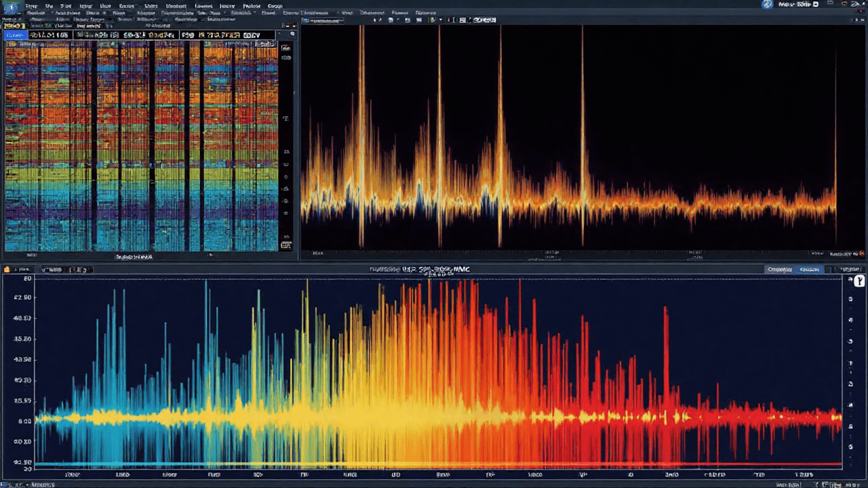This screenshot has width=868, height=488.
Task: Click the blue app logo icon in top-left corner
Action: click(12, 5)
